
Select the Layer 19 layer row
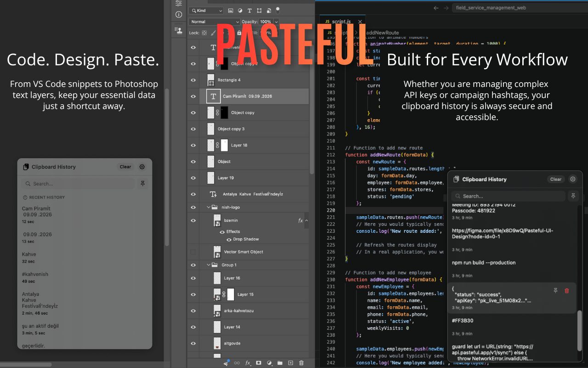click(249, 178)
